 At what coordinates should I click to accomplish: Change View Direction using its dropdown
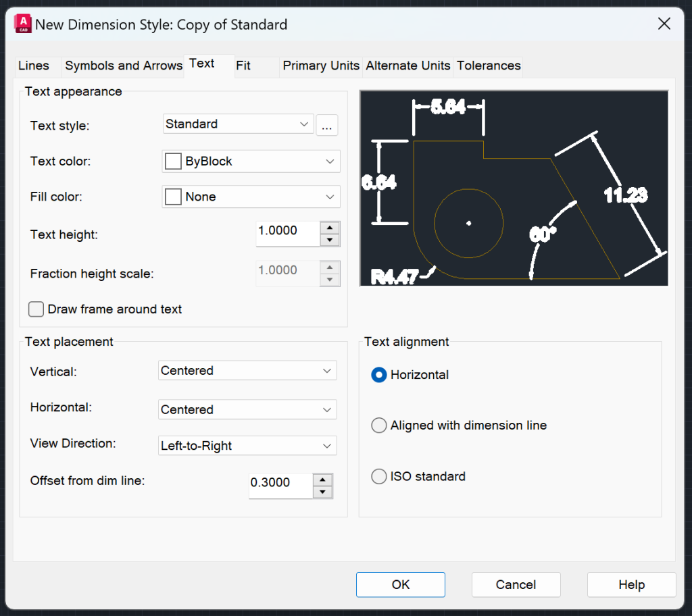pos(326,445)
